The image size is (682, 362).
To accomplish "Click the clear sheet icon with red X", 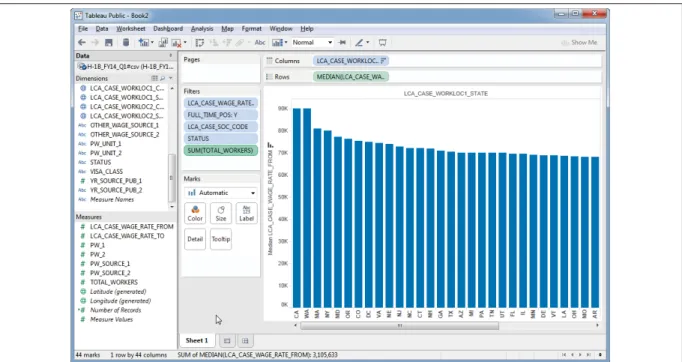I will [176, 43].
